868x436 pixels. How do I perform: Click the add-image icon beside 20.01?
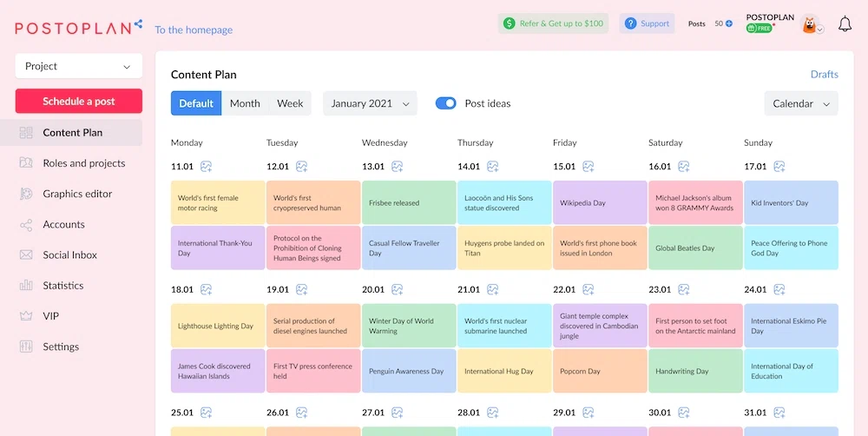click(398, 289)
